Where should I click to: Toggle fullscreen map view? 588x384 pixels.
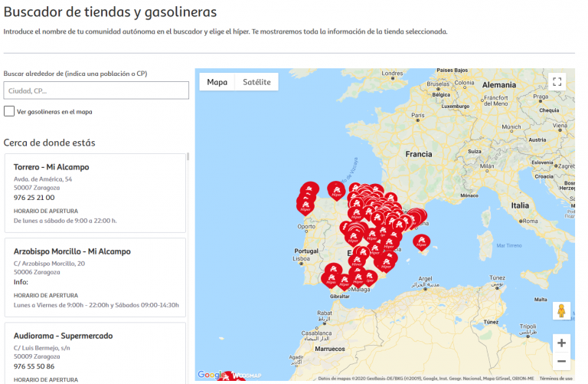[557, 81]
